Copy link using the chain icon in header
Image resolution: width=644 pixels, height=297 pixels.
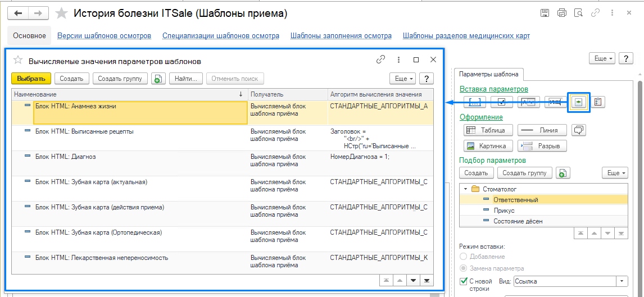point(595,13)
